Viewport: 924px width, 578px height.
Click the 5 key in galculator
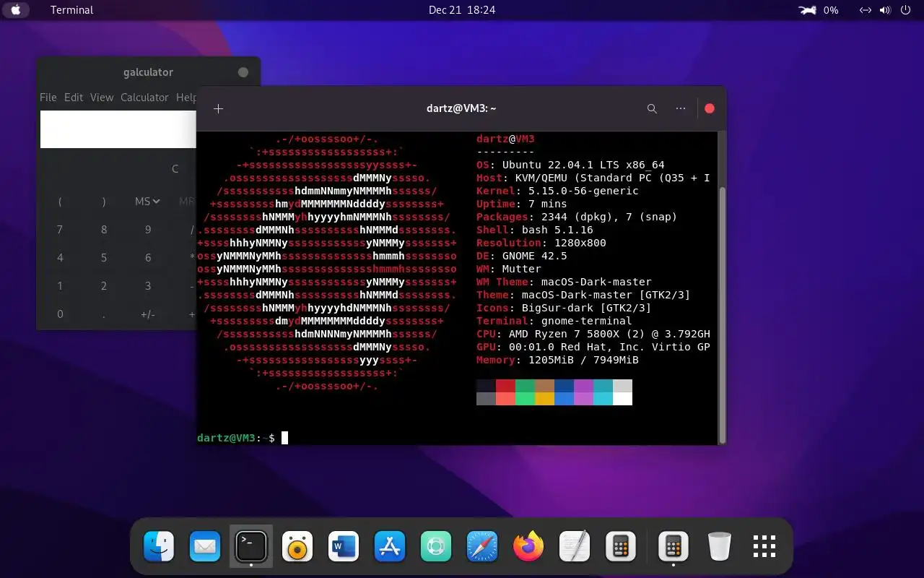click(x=104, y=258)
